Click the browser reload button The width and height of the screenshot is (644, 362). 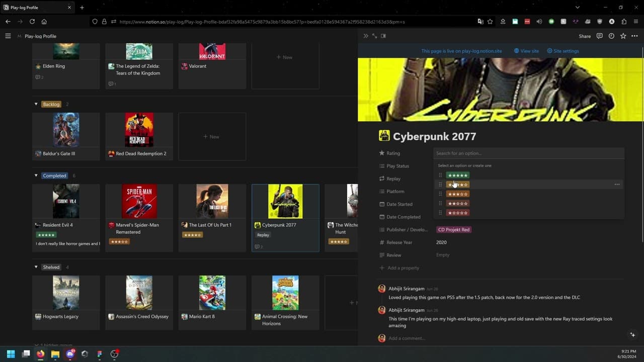click(32, 22)
